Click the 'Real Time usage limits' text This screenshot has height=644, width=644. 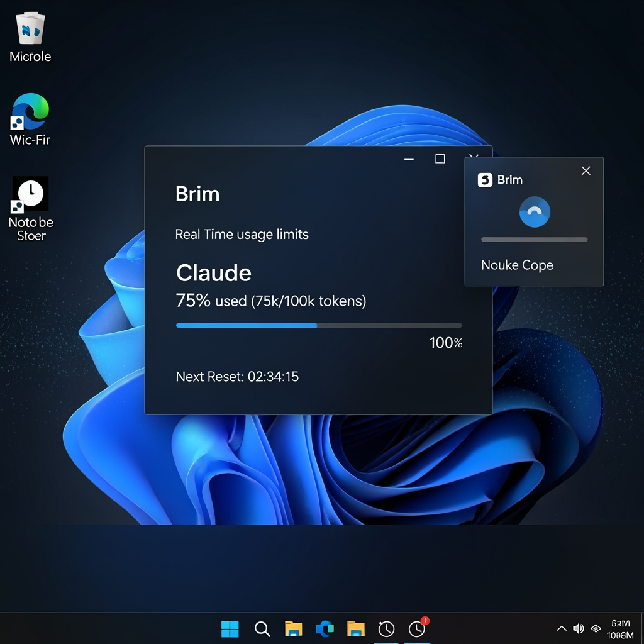click(x=242, y=235)
